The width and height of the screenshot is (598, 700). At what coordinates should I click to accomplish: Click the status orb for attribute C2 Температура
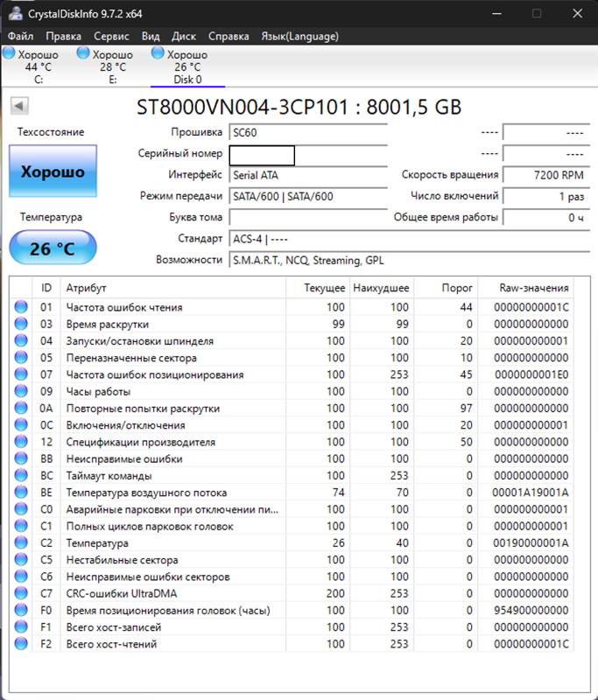point(21,542)
